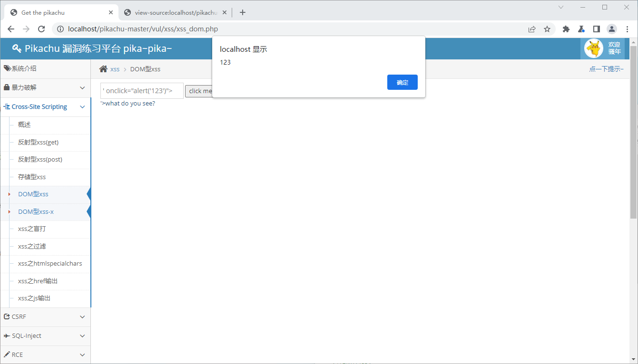
Task: Click the 点一下提示 hint link
Action: coord(606,69)
